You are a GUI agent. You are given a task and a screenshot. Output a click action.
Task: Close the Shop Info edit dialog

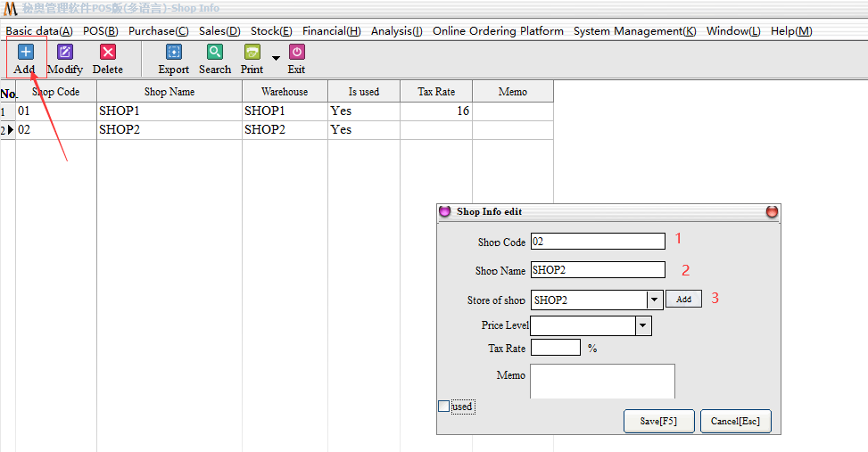point(772,212)
